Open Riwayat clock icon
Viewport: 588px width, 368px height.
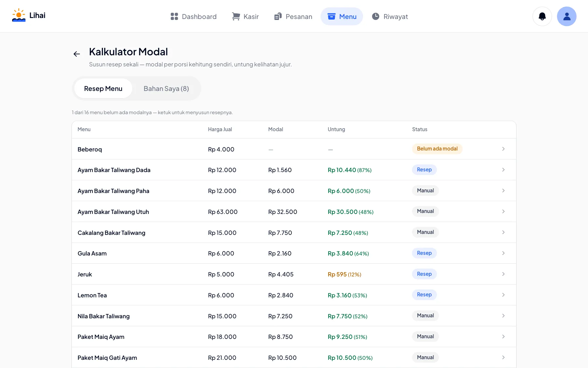pos(376,16)
